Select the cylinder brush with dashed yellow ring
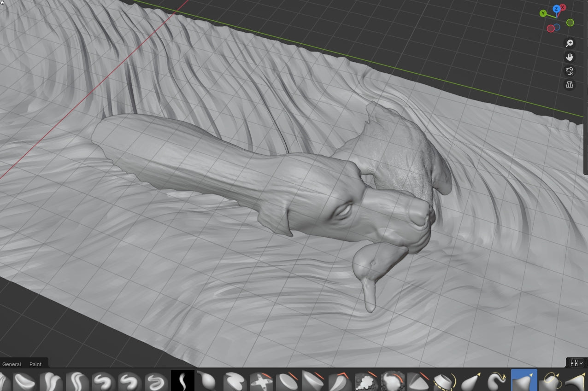The width and height of the screenshot is (588, 391). (445, 381)
